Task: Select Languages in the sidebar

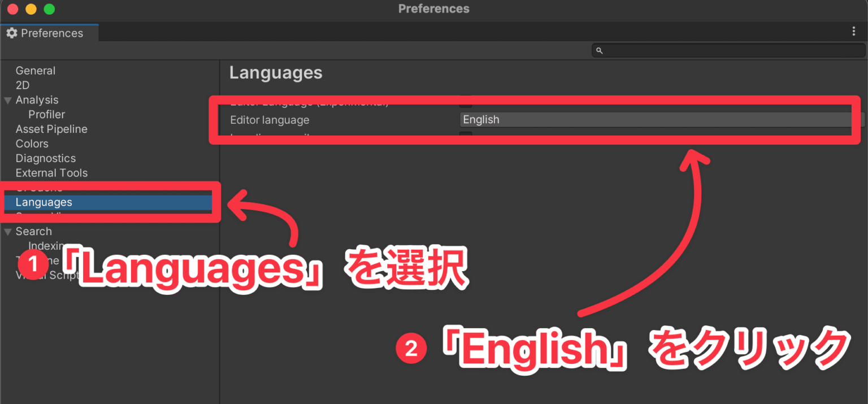Action: [44, 202]
